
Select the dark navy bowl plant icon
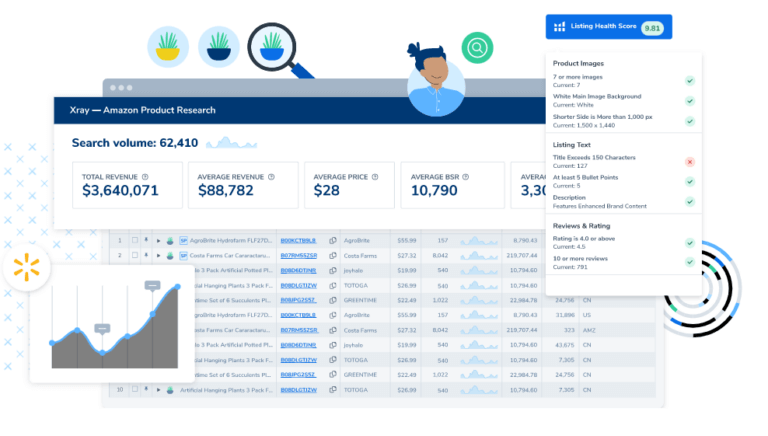(218, 47)
